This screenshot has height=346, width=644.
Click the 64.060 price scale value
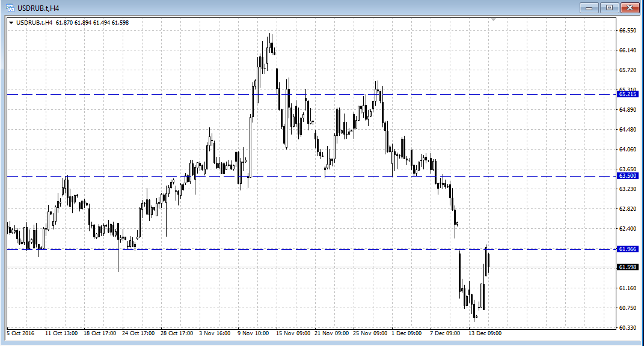(x=628, y=150)
